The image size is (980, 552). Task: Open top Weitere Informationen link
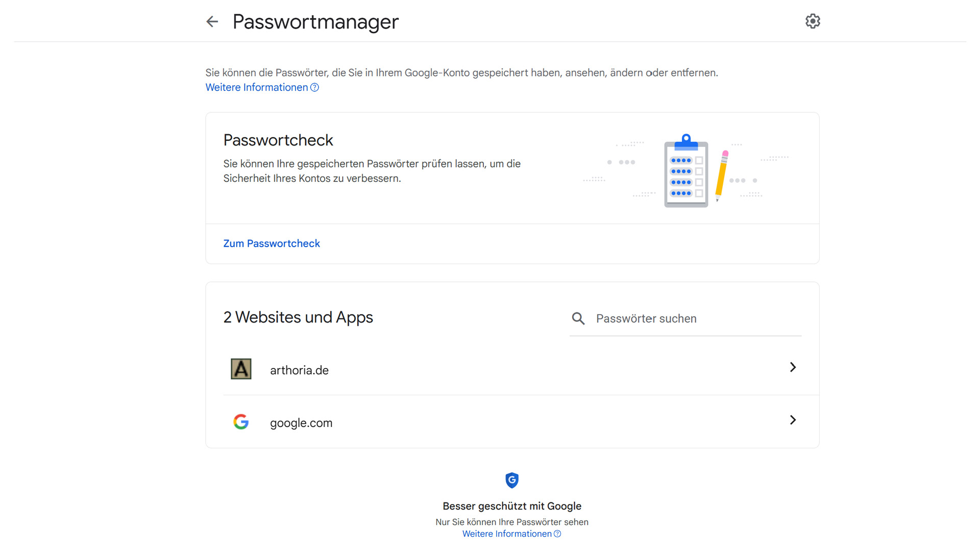pyautogui.click(x=257, y=87)
